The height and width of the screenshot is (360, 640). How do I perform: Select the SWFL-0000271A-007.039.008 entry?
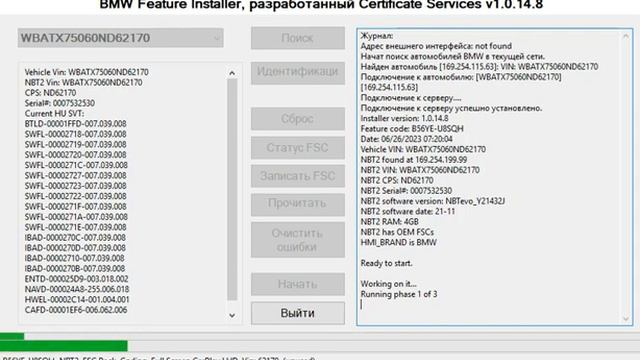click(x=76, y=217)
